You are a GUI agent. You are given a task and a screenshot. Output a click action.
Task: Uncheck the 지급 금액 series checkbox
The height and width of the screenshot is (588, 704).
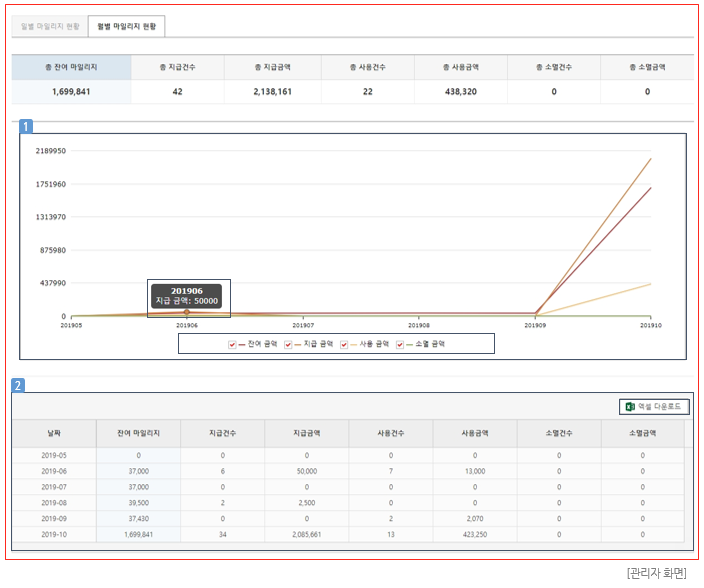click(x=288, y=344)
